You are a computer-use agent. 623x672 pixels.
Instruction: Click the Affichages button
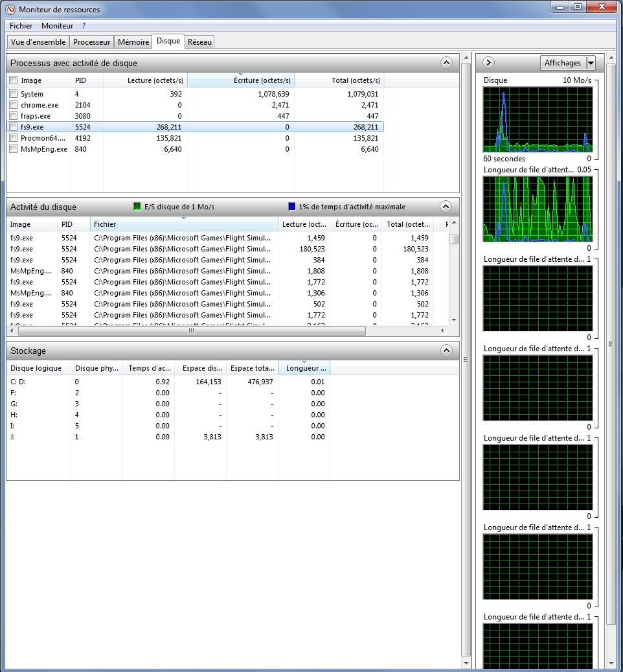click(x=563, y=63)
